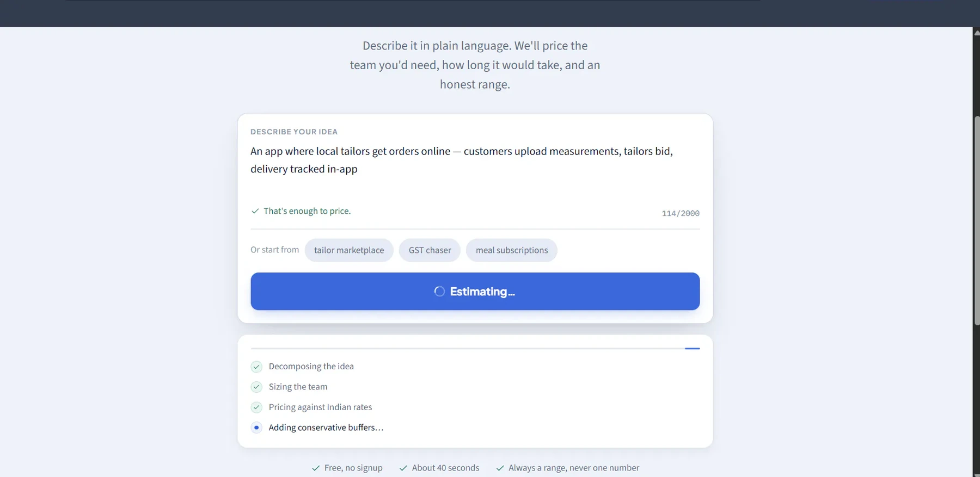Click inside the idea description text area
The width and height of the screenshot is (980, 477).
click(475, 170)
